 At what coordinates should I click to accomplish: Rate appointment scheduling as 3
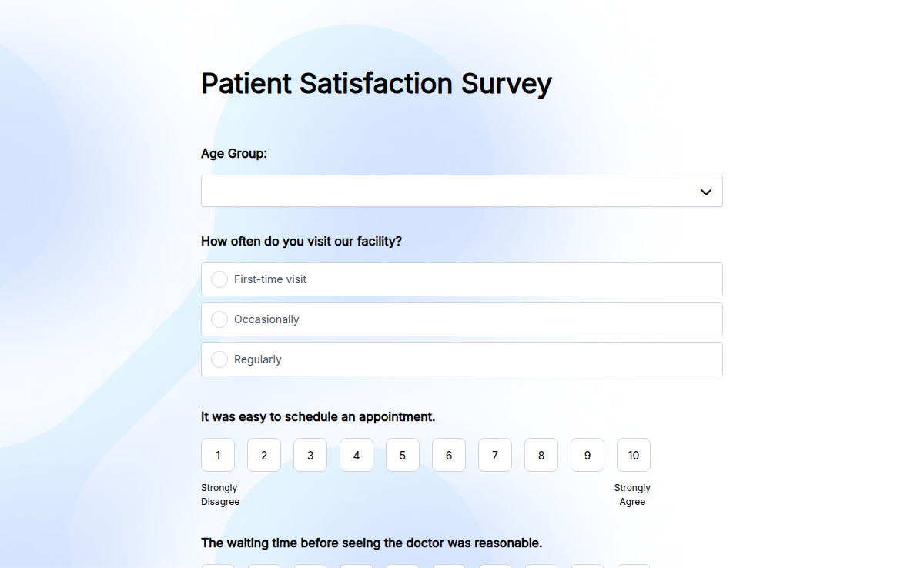(310, 455)
